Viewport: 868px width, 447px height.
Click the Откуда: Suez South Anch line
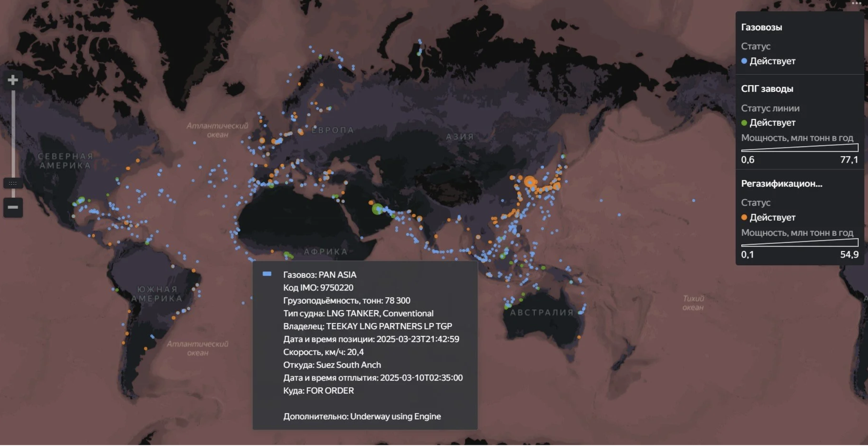[332, 365]
